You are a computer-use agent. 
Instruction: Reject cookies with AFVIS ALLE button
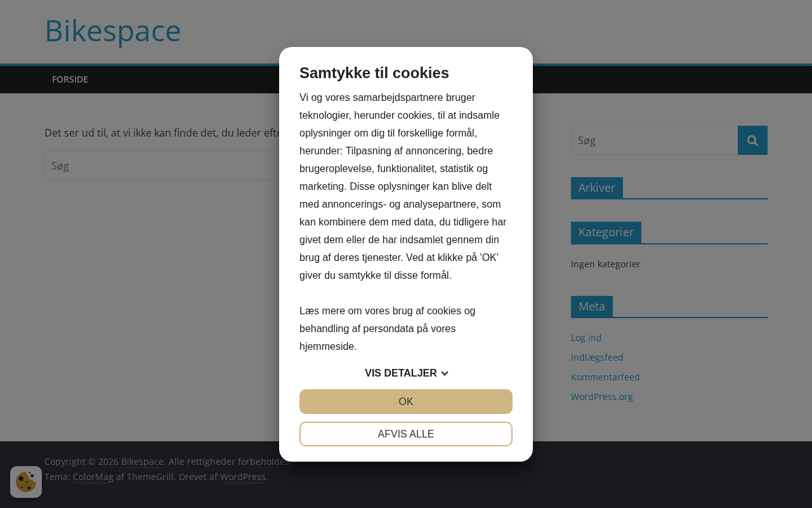click(x=406, y=434)
